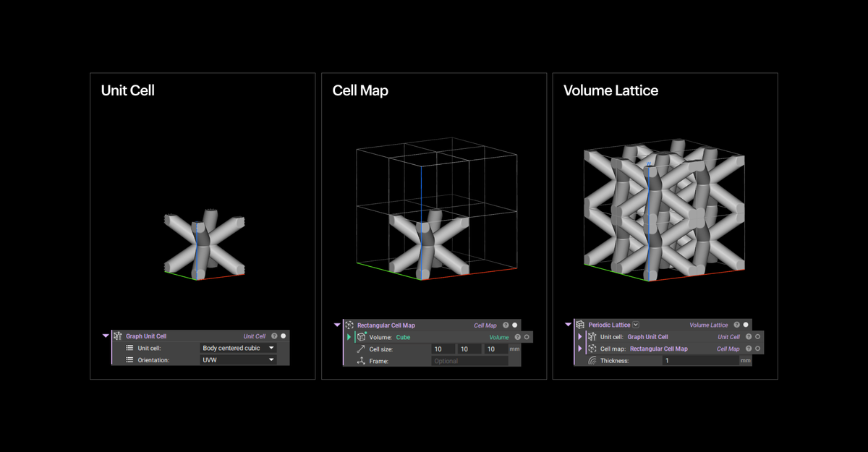Collapse the Graph Unit Cell block triangle
868x452 pixels.
pyautogui.click(x=106, y=336)
